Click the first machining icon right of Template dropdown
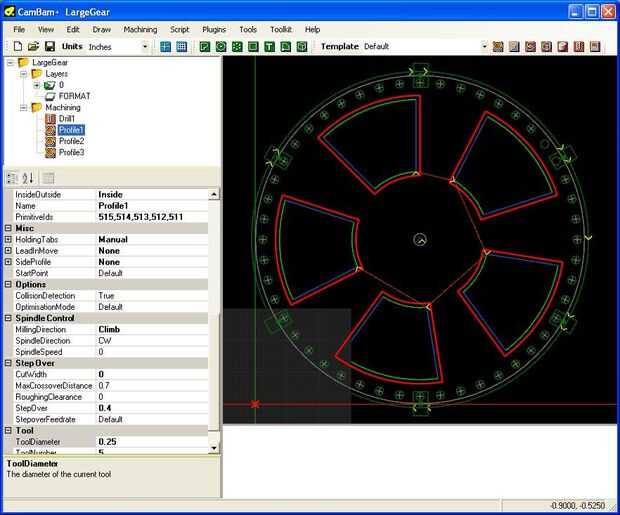This screenshot has width=620, height=515. pos(499,47)
